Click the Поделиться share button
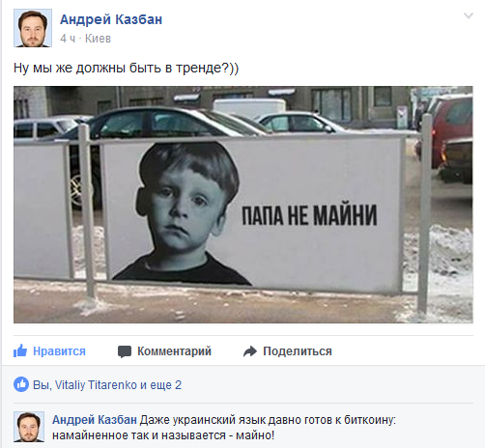The height and width of the screenshot is (448, 485). [288, 351]
